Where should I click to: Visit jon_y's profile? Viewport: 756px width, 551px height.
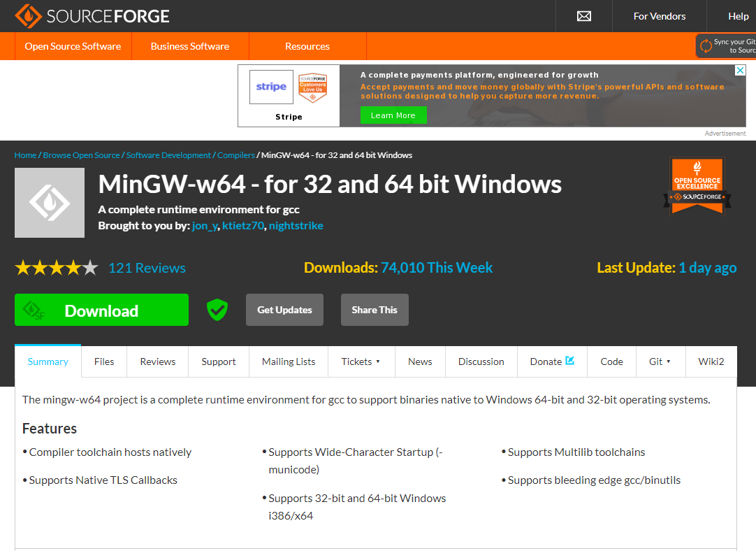click(x=205, y=225)
